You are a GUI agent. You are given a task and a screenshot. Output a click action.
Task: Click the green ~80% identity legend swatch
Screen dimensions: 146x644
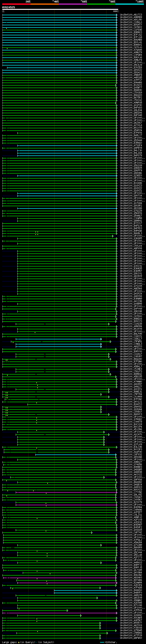point(101,4)
